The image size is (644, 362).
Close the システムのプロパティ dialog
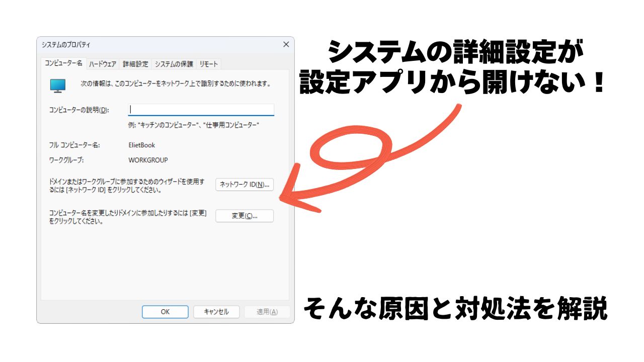(286, 45)
